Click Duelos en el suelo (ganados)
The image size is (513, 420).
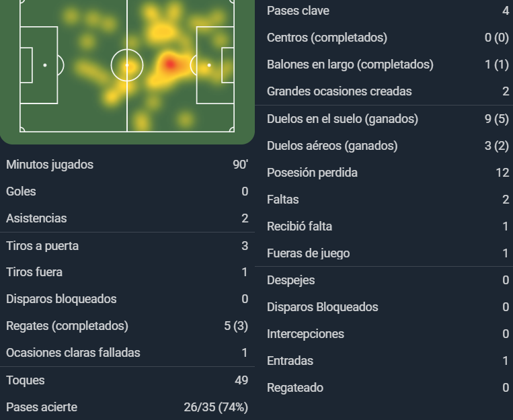[384, 119]
